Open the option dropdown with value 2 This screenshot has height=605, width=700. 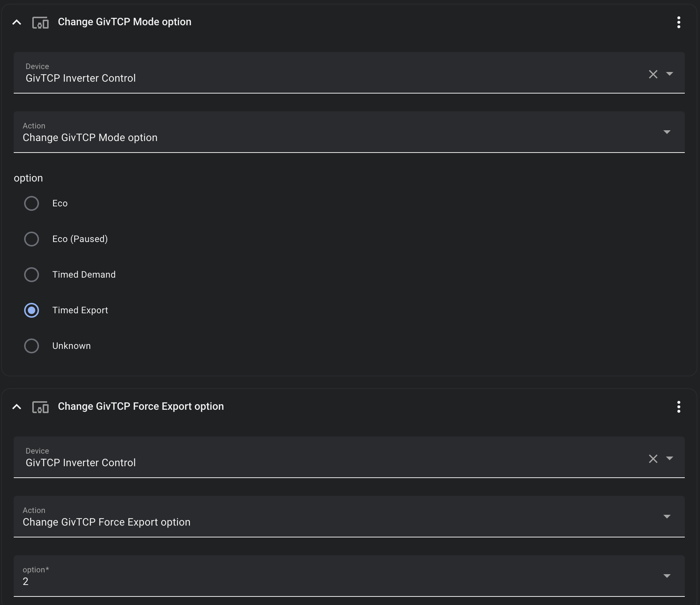[x=349, y=576]
